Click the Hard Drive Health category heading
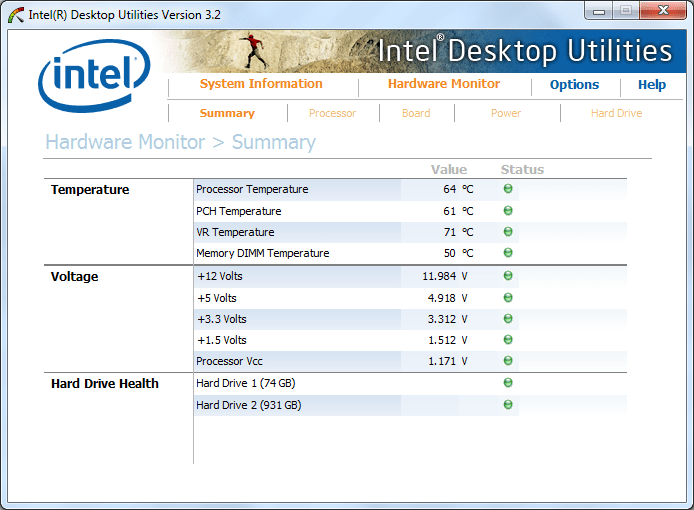The width and height of the screenshot is (694, 510). pyautogui.click(x=104, y=383)
